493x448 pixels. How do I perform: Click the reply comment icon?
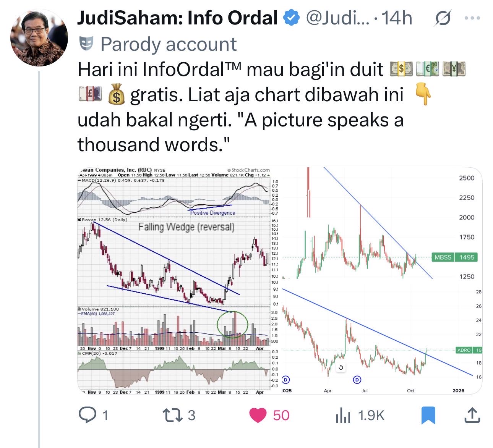click(87, 415)
